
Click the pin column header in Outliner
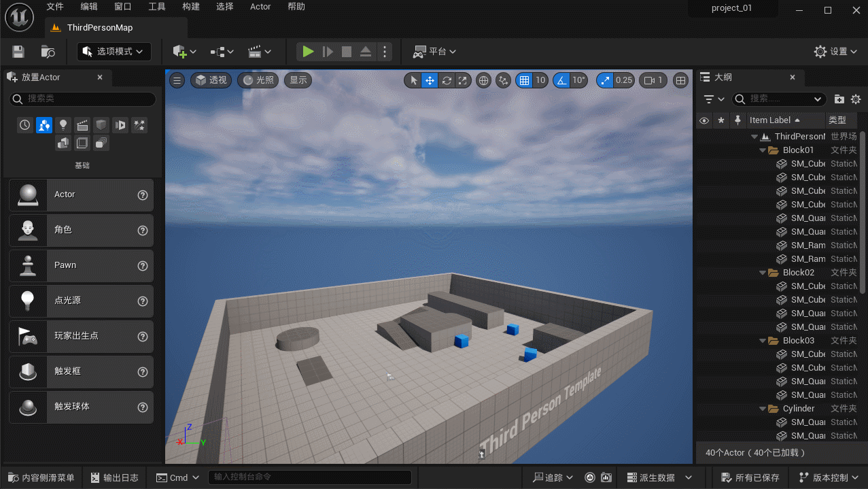(x=738, y=120)
